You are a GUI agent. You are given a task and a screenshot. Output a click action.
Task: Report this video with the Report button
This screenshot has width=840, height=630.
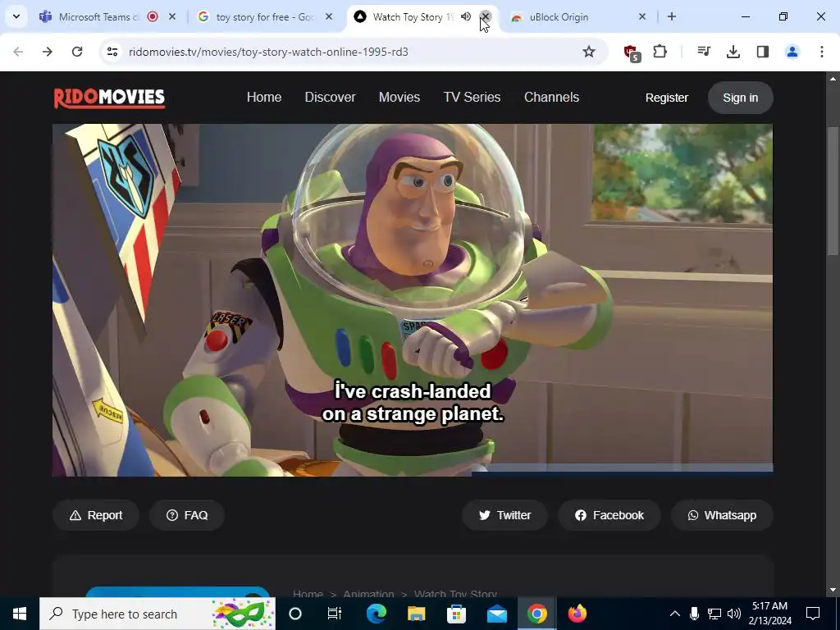click(96, 515)
